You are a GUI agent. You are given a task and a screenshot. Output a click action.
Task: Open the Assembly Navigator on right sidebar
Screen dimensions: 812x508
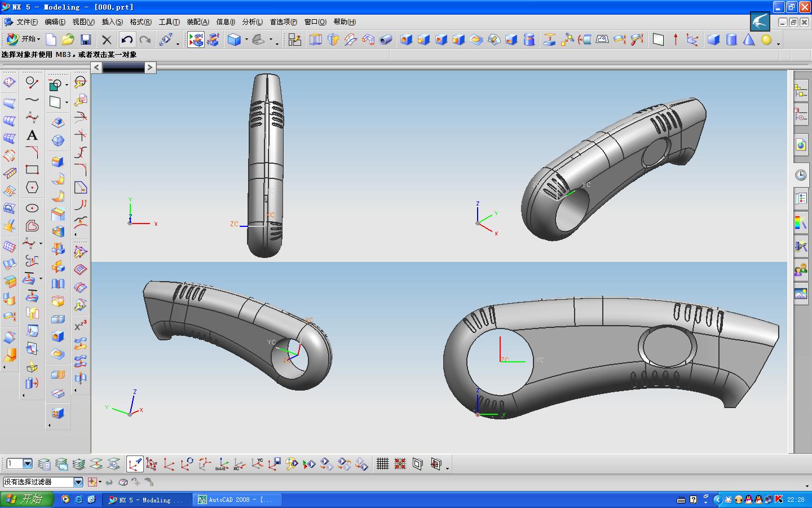tap(801, 90)
